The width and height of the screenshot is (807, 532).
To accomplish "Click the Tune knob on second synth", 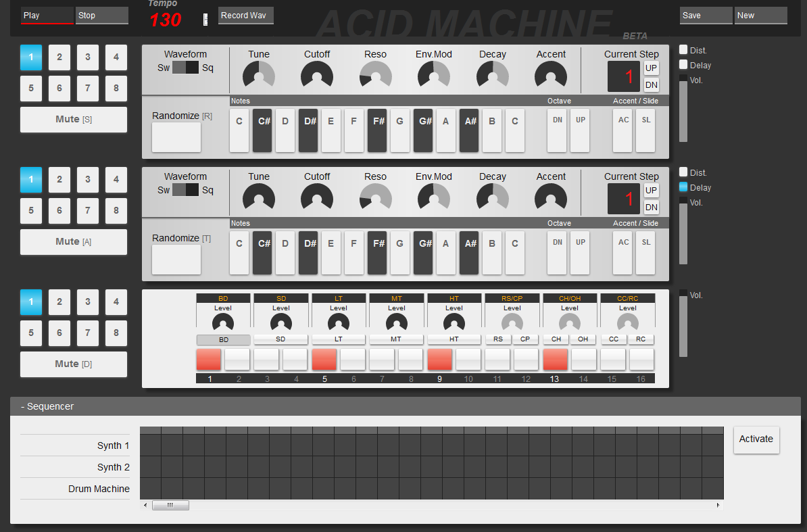I will point(259,197).
